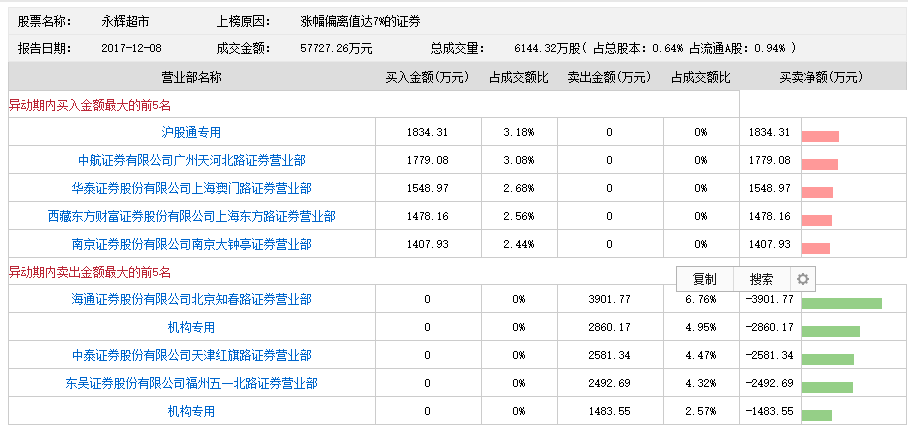Click the 2.56% share cell
908x425 pixels.
coord(518,216)
